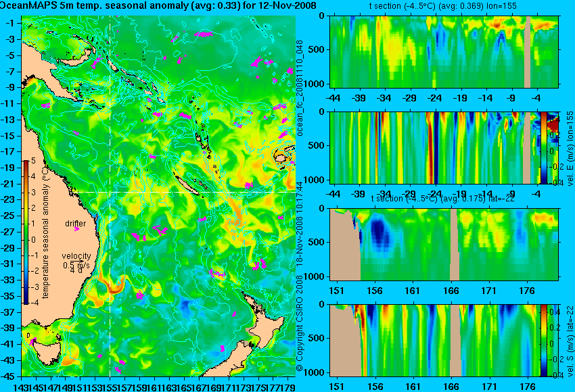
Task: Click the 'velocity' legend label
Action: pos(76,255)
